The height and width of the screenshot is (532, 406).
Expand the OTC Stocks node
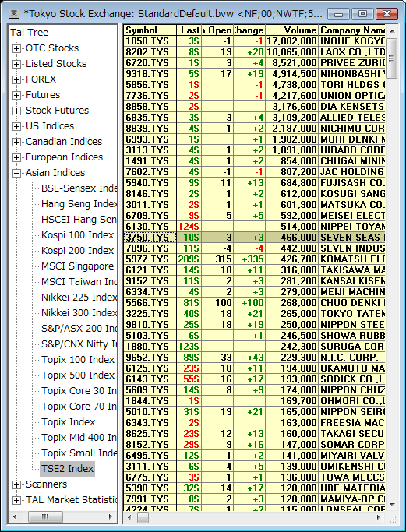(16, 48)
